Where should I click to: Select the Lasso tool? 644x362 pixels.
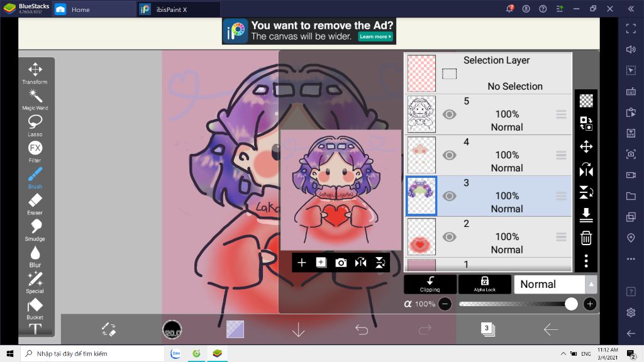point(35,126)
